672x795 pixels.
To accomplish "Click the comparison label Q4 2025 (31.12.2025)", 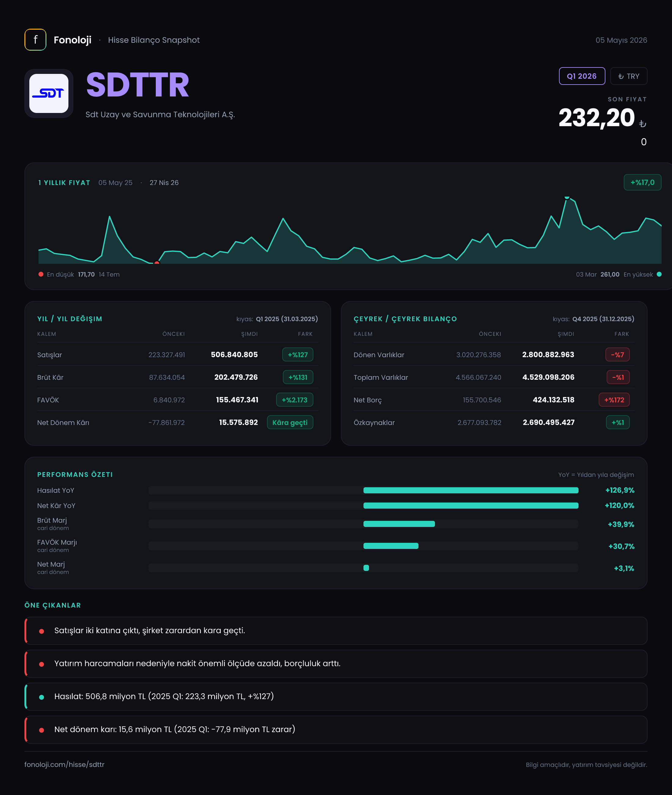I will tap(604, 319).
